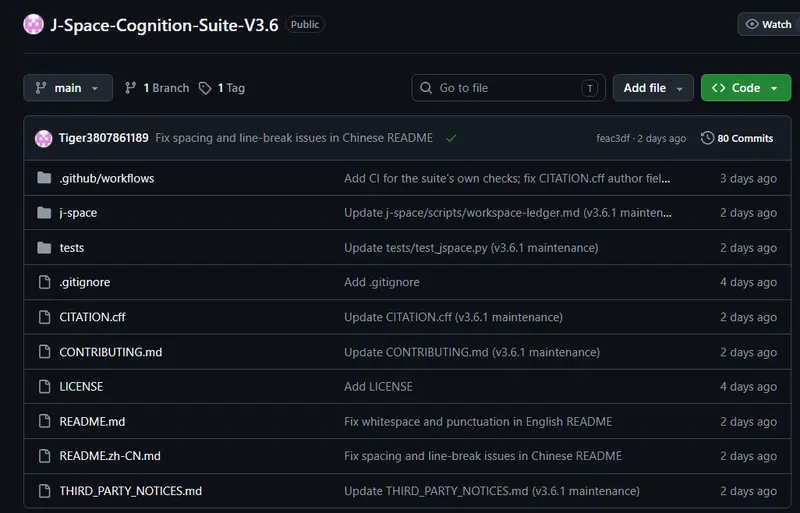Open the .gitignore file
The width and height of the screenshot is (800, 513).
pyautogui.click(x=85, y=282)
